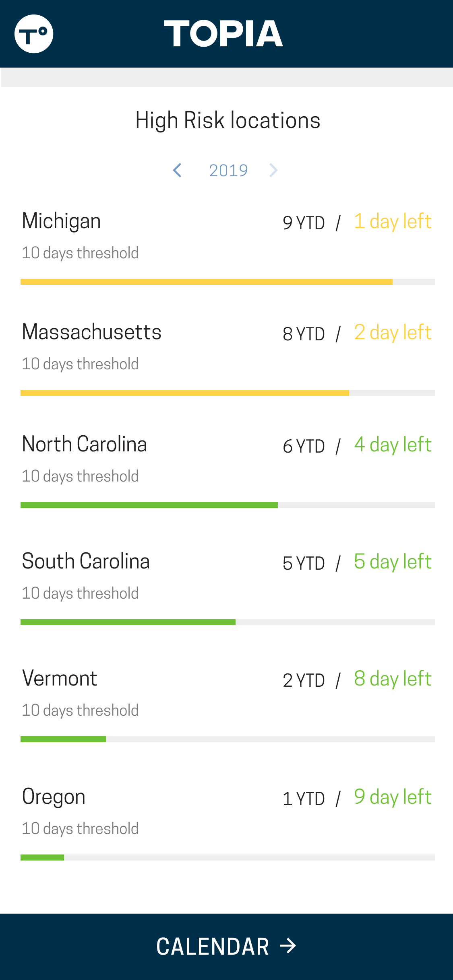Tap the TOPIA header title
453x980 pixels.
[x=223, y=34]
